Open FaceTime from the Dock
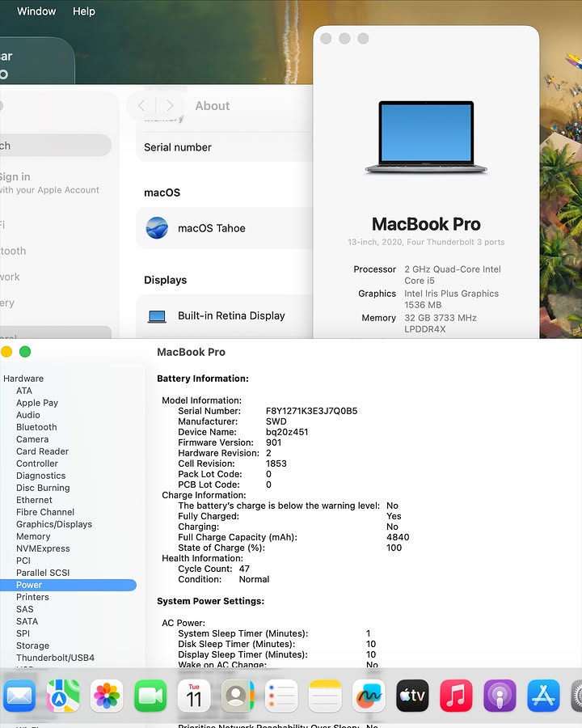 (150, 696)
